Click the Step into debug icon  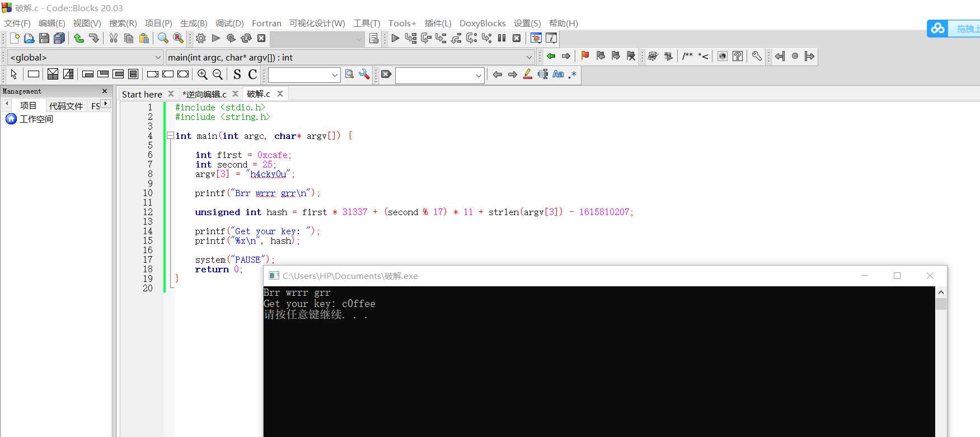441,38
